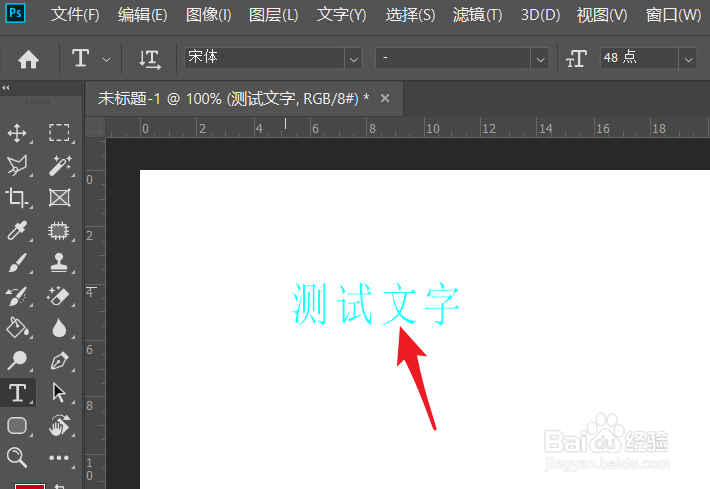Select the Eraser tool
Viewport: 710px width, 489px height.
tap(59, 296)
